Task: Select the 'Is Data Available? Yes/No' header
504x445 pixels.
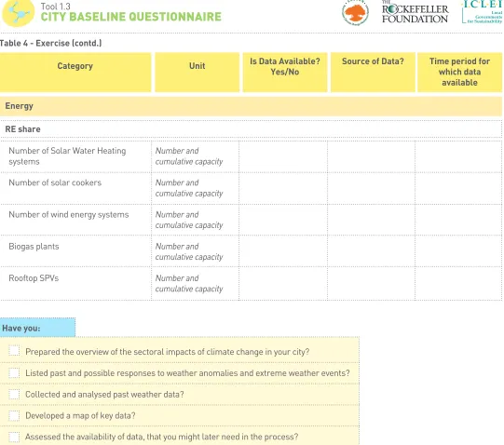Action: coord(285,73)
